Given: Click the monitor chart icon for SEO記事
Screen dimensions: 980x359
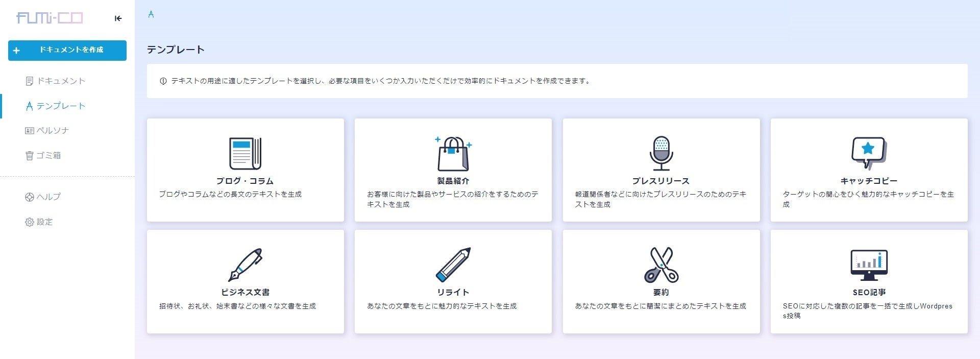Looking at the screenshot, I should [x=869, y=265].
